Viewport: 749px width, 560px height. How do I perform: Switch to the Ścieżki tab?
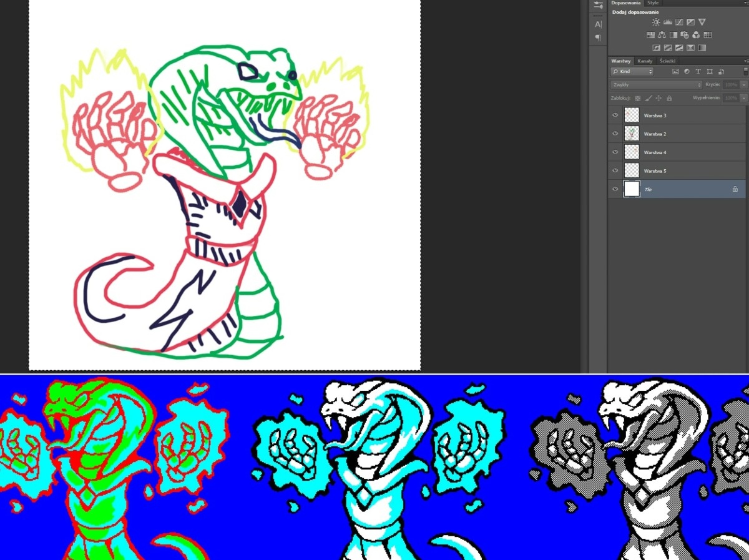668,61
